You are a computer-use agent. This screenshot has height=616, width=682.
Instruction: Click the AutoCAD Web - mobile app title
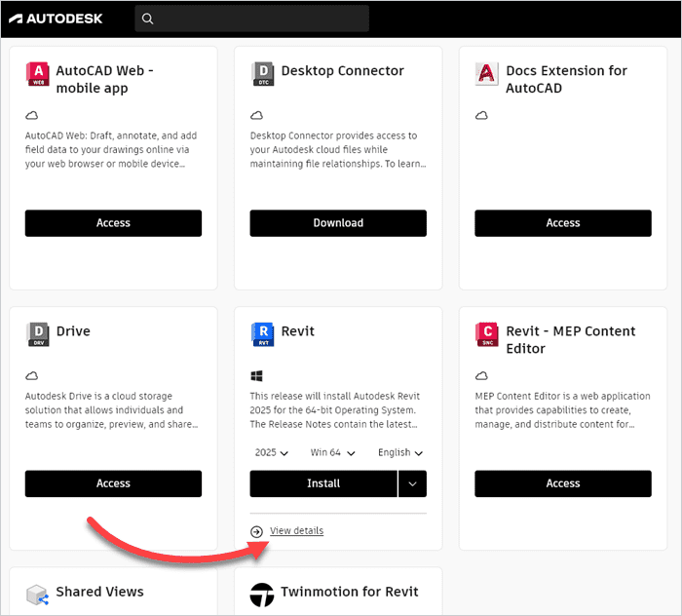105,79
